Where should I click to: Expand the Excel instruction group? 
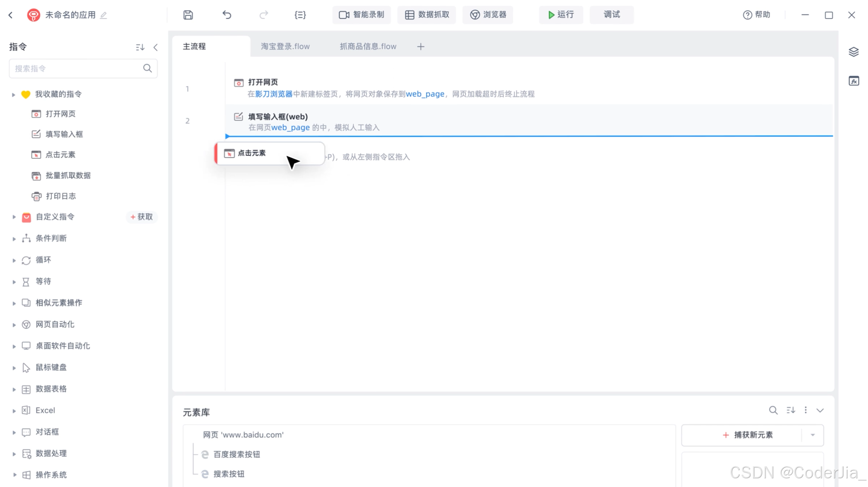coord(14,411)
